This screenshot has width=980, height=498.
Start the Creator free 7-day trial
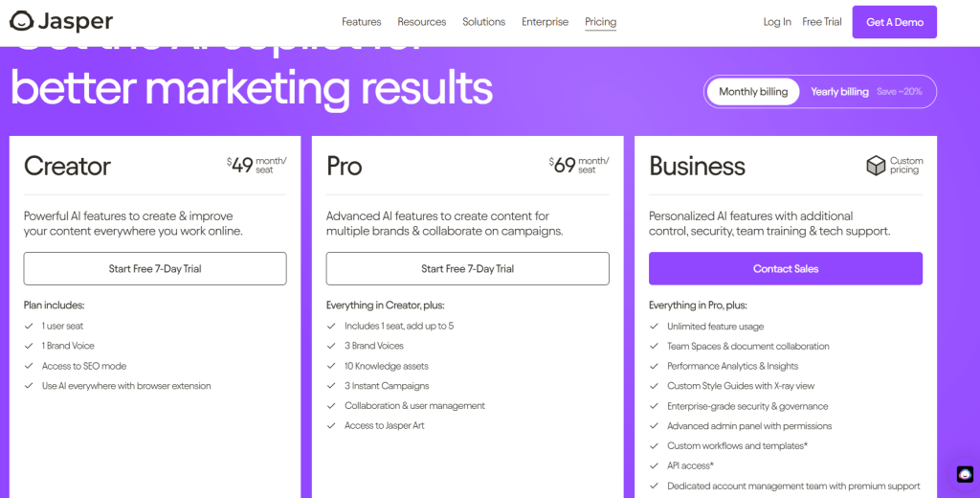tap(155, 269)
